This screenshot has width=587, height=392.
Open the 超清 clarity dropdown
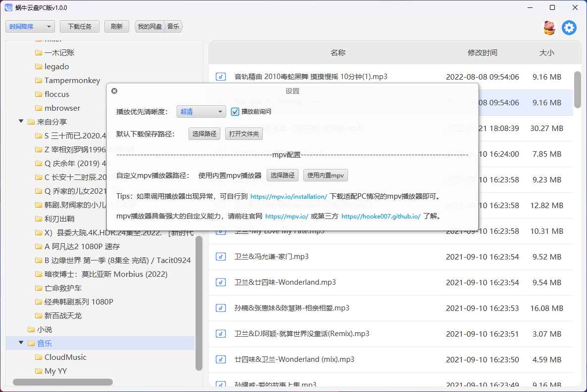click(x=201, y=111)
